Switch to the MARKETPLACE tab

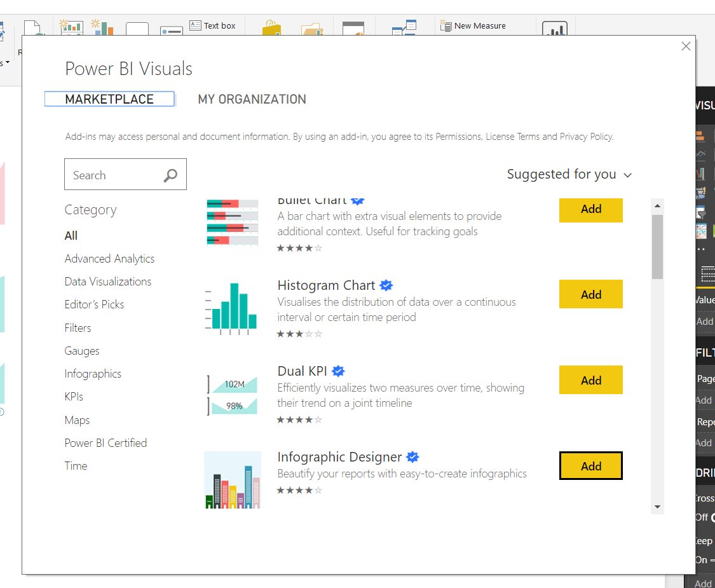[x=109, y=99]
